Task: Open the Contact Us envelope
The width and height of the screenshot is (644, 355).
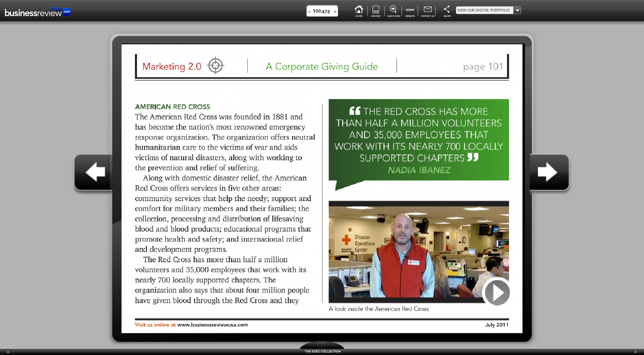Action: click(x=428, y=11)
